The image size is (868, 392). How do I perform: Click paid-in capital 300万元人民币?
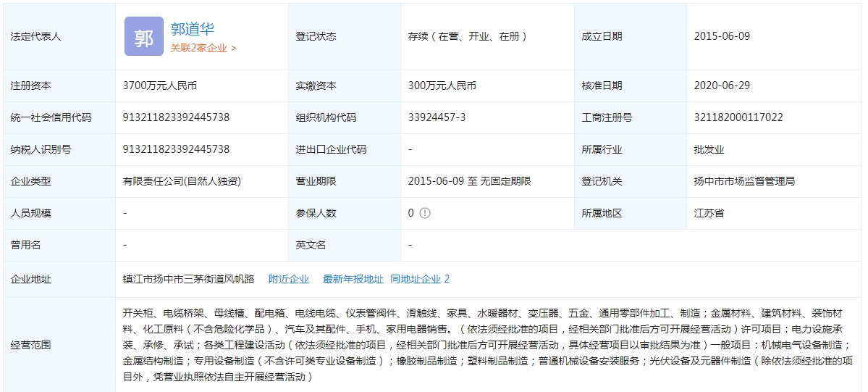[442, 86]
